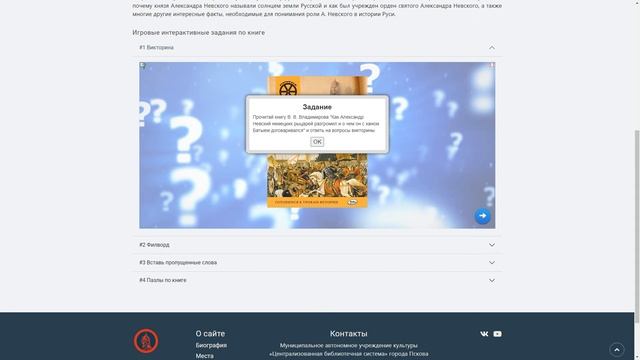The height and width of the screenshot is (360, 640).
Task: Jump back to top with round arrow button
Action: pyautogui.click(x=617, y=350)
